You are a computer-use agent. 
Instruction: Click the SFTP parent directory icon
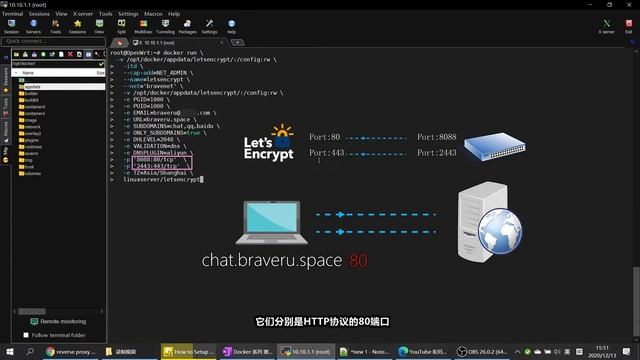click(16, 54)
